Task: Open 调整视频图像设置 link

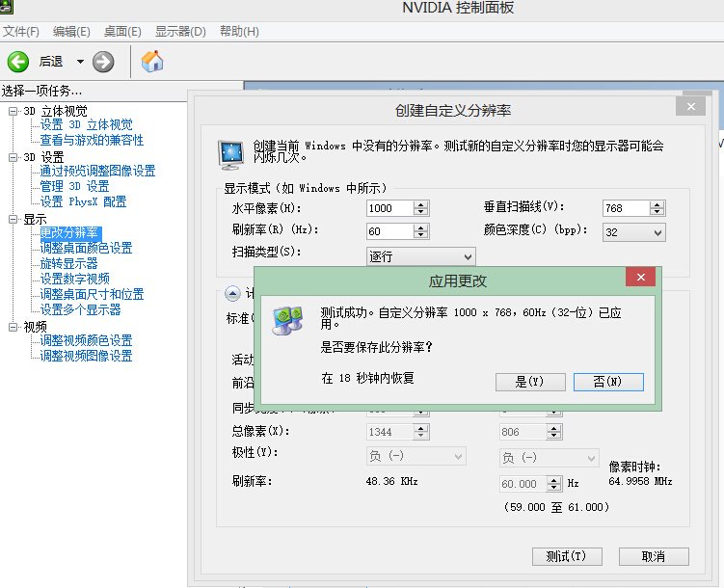Action: pyautogui.click(x=86, y=356)
